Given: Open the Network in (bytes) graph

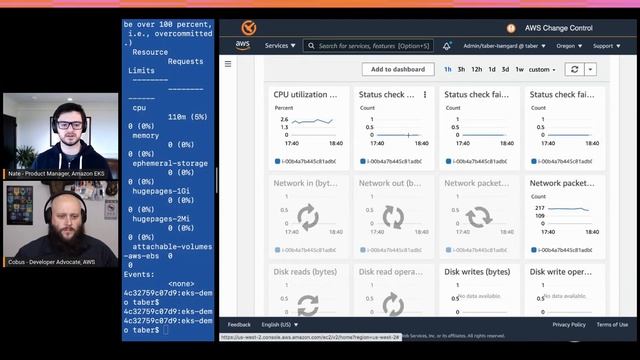Looking at the screenshot, I should click(309, 216).
